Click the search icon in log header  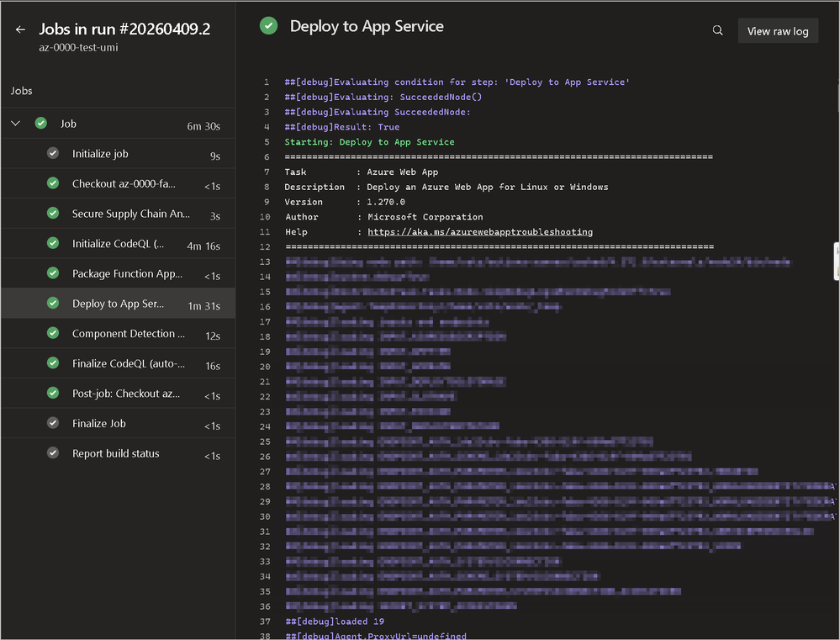(717, 30)
